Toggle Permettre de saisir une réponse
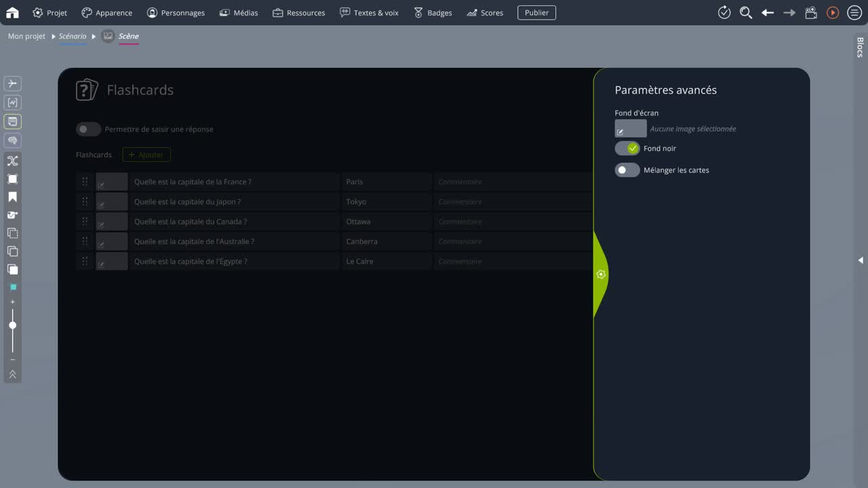868x488 pixels. (88, 129)
